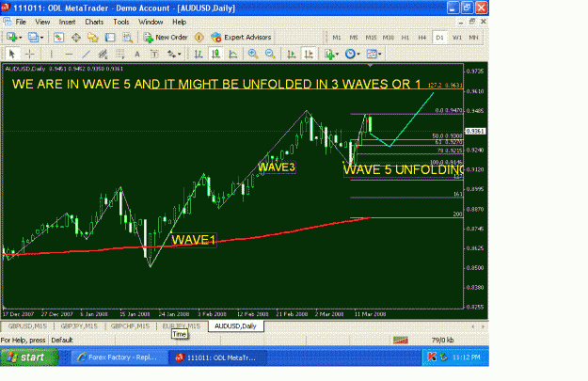Click the Default profile status bar entry

pos(62,341)
